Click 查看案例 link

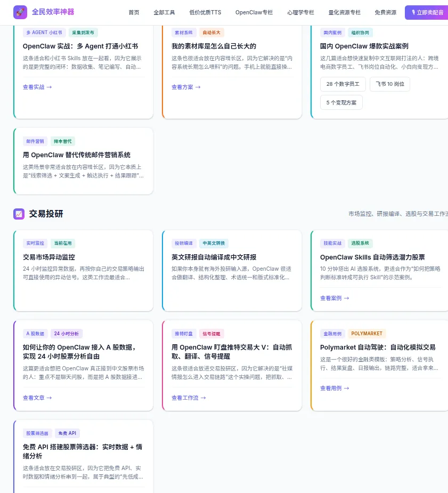[x=335, y=298]
